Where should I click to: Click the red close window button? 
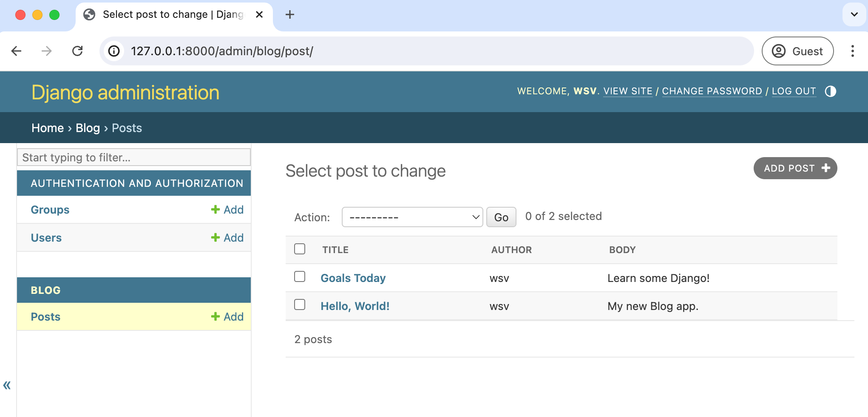pos(20,15)
